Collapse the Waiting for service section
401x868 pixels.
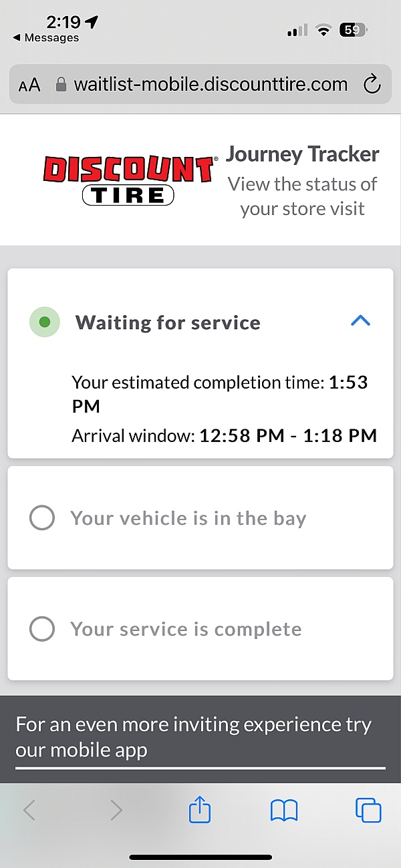pyautogui.click(x=360, y=321)
